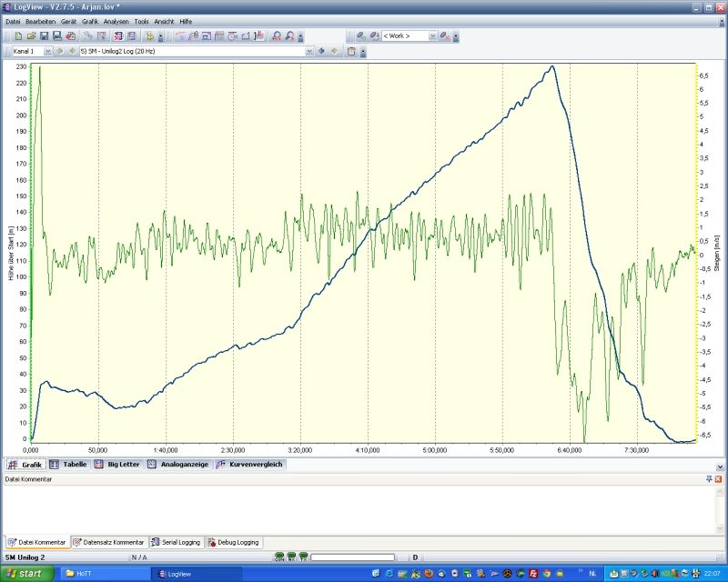Select the Datei Kommentar bottom tab
The image size is (728, 582).
tap(37, 542)
